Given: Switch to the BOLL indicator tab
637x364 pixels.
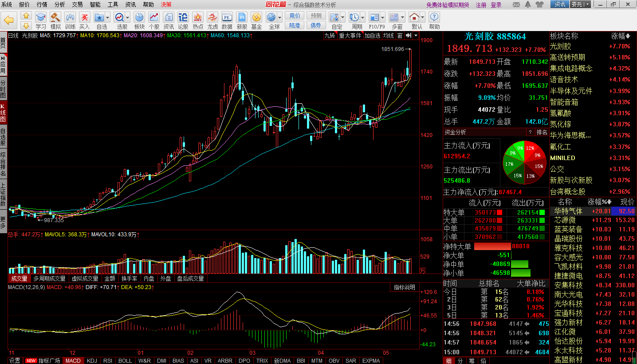Looking at the screenshot, I should tap(125, 360).
